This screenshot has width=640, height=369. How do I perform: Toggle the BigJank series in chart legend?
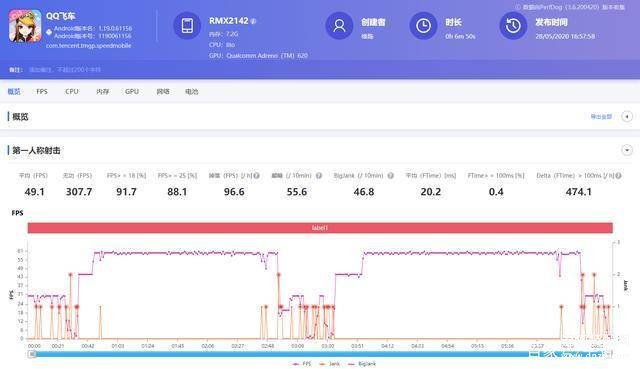coord(362,364)
